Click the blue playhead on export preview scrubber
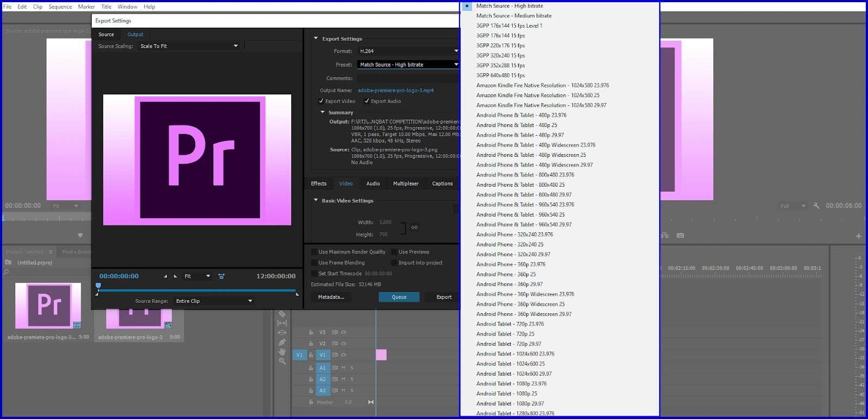 click(x=98, y=285)
